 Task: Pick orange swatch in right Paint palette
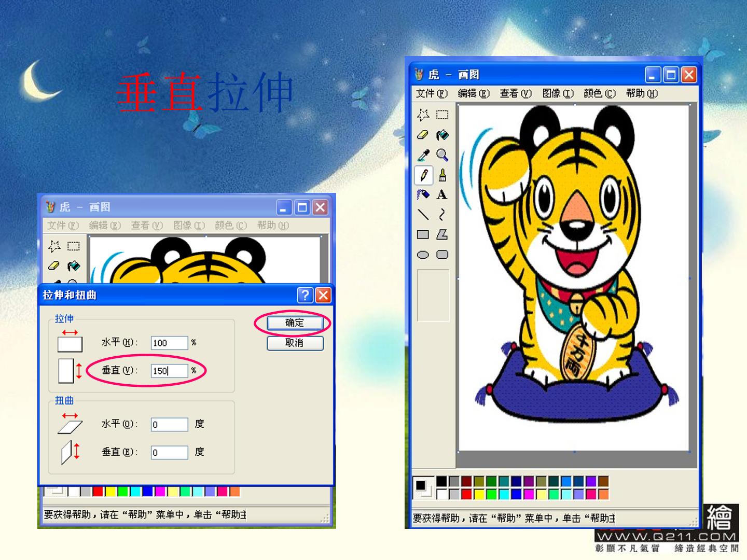603,494
